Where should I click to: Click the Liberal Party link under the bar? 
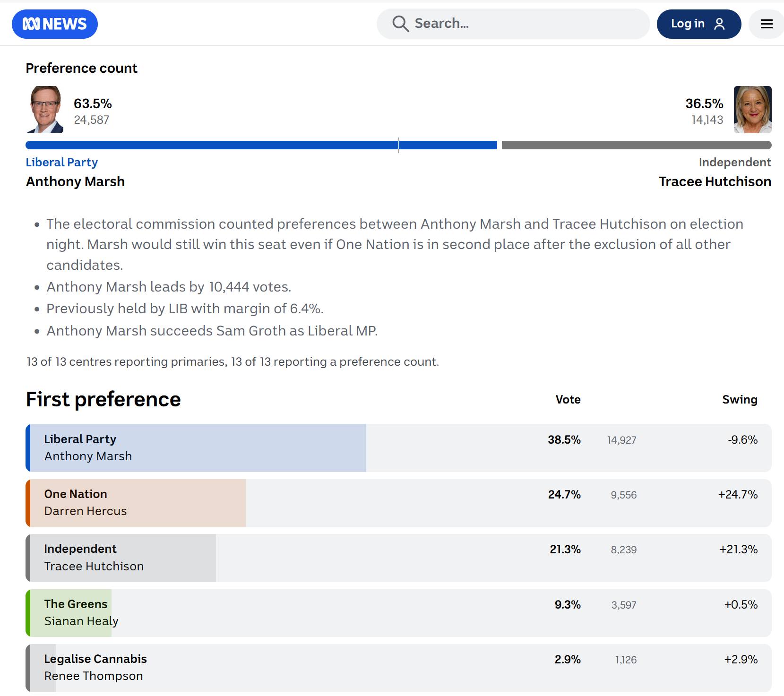62,162
